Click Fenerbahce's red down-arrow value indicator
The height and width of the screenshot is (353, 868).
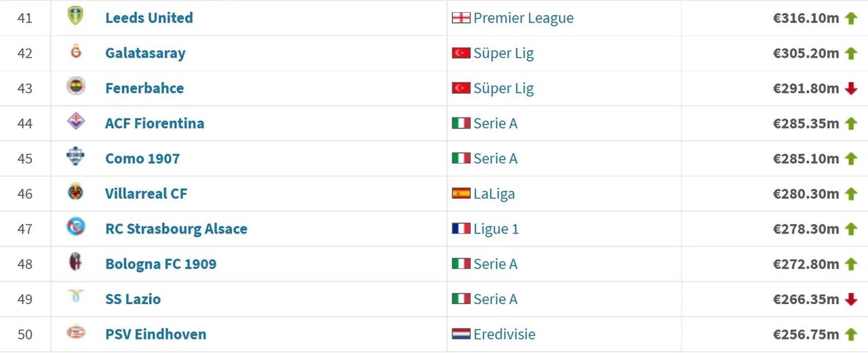coord(851,88)
